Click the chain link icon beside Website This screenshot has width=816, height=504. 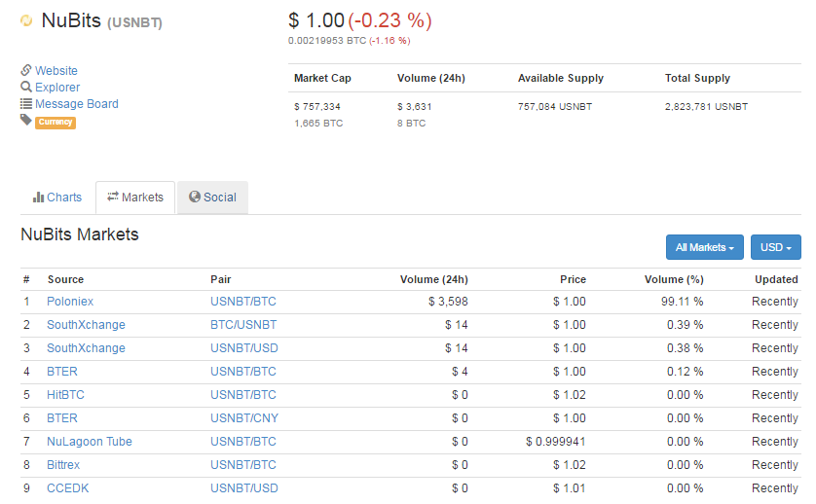point(26,70)
